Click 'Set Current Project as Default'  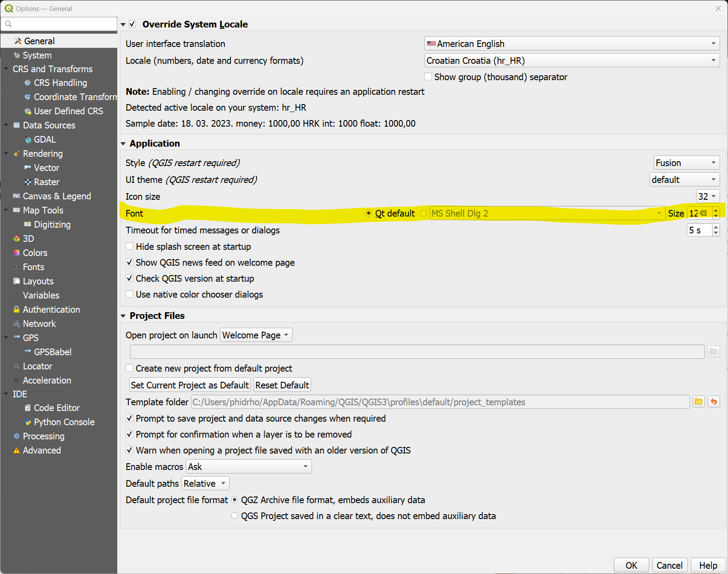pos(189,384)
